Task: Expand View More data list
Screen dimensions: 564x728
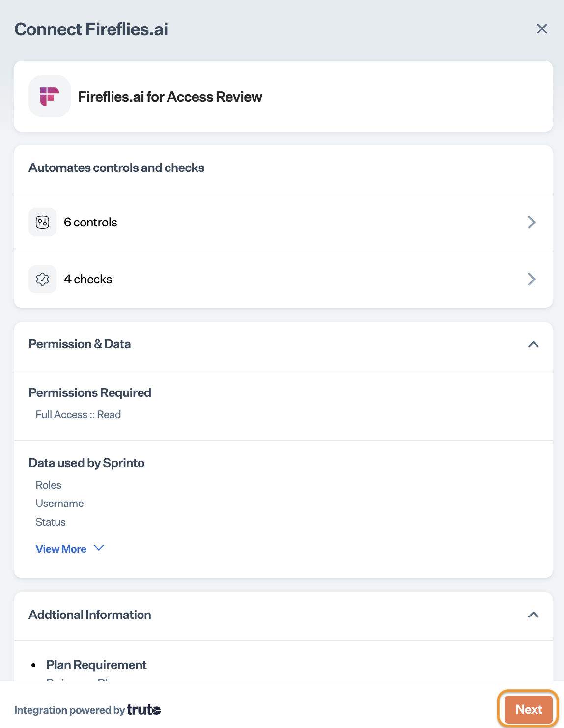Action: [61, 549]
